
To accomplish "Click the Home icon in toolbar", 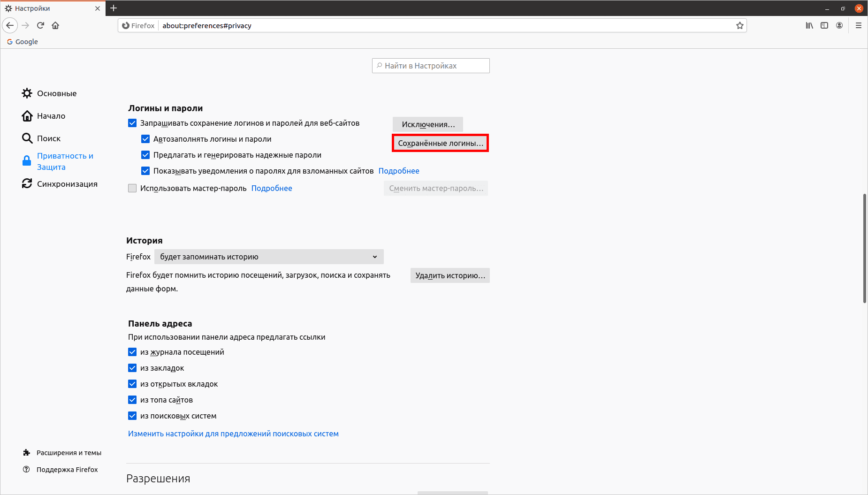I will coord(55,25).
